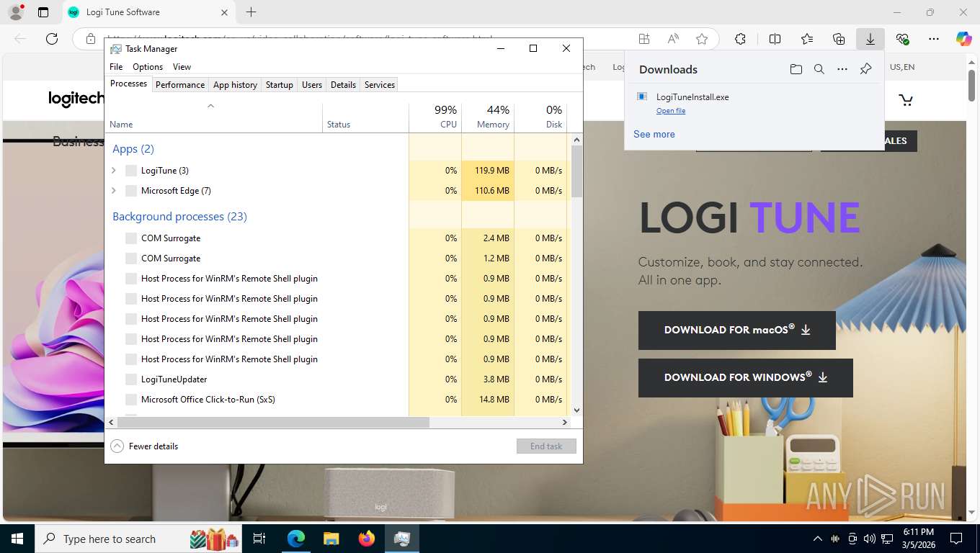Click Open file link under LogiTuneInstall.exe
This screenshot has height=553, width=980.
click(x=671, y=111)
